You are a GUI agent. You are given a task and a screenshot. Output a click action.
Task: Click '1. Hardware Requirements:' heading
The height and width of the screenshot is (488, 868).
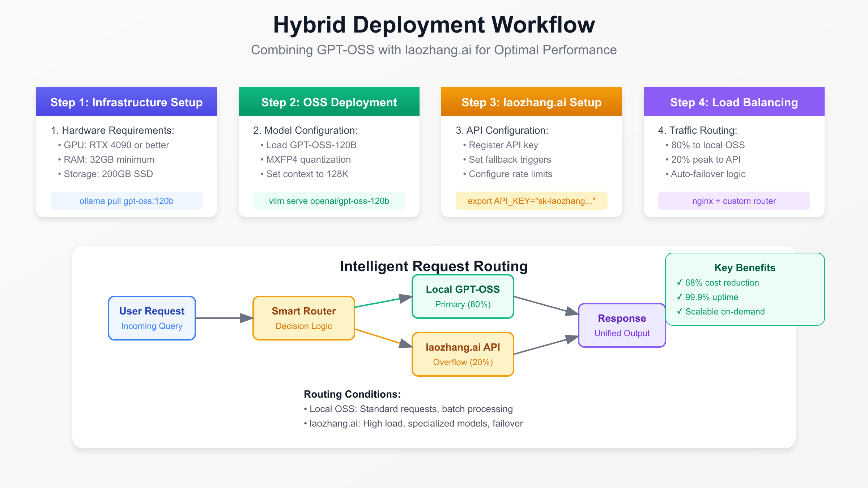click(x=112, y=130)
